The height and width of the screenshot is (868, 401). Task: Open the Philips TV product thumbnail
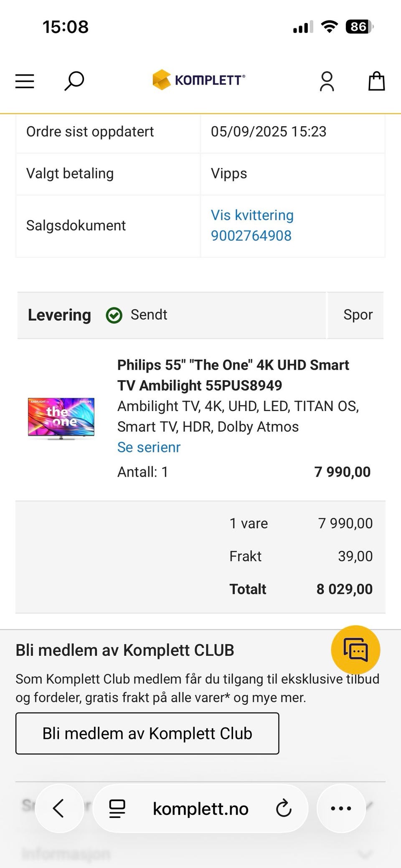pyautogui.click(x=61, y=419)
